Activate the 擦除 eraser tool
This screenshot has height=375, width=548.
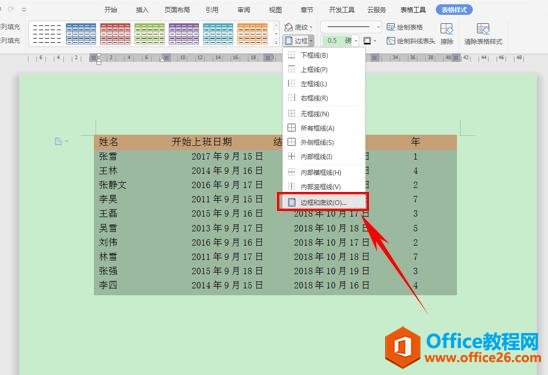[447, 34]
